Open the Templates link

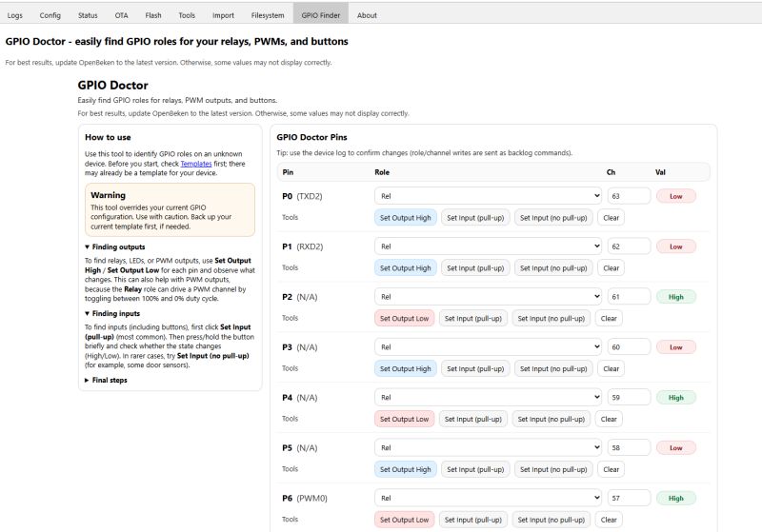coord(196,164)
